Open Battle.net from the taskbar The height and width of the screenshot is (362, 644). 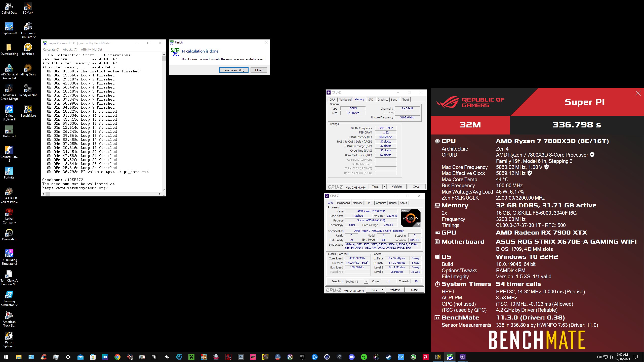[314, 357]
